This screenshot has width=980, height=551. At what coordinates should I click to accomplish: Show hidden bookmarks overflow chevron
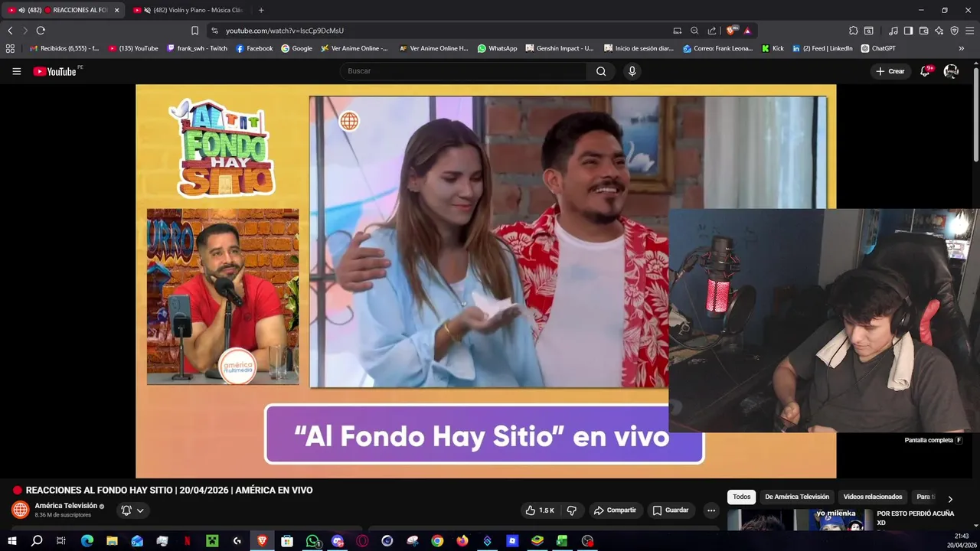pos(962,48)
